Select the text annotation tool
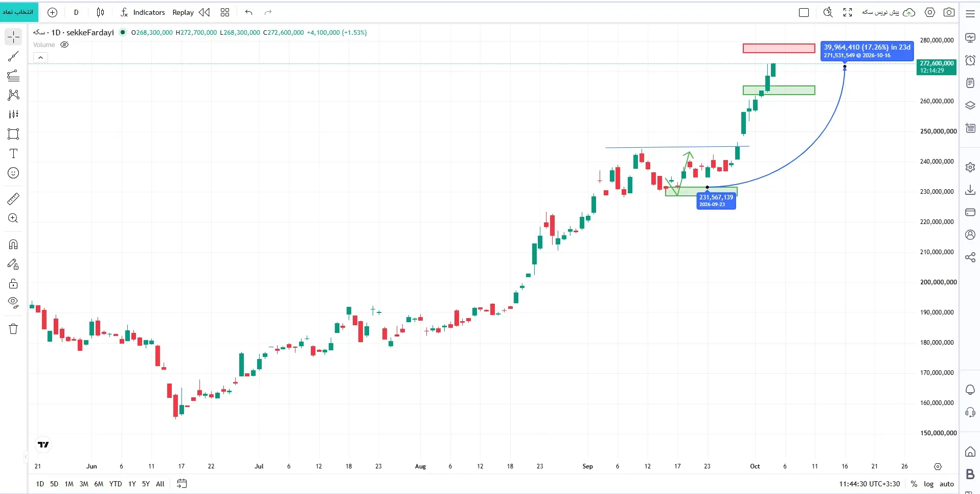This screenshot has height=494, width=980. [13, 153]
